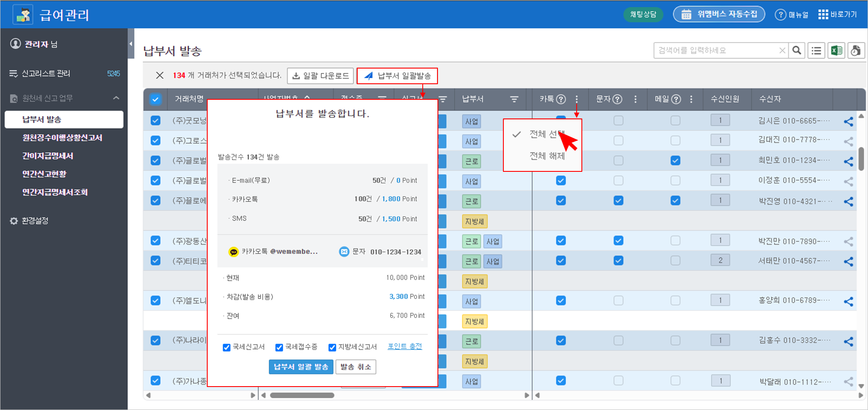
Task: Uncheck the 국세신고서 checkbox
Action: click(x=226, y=348)
